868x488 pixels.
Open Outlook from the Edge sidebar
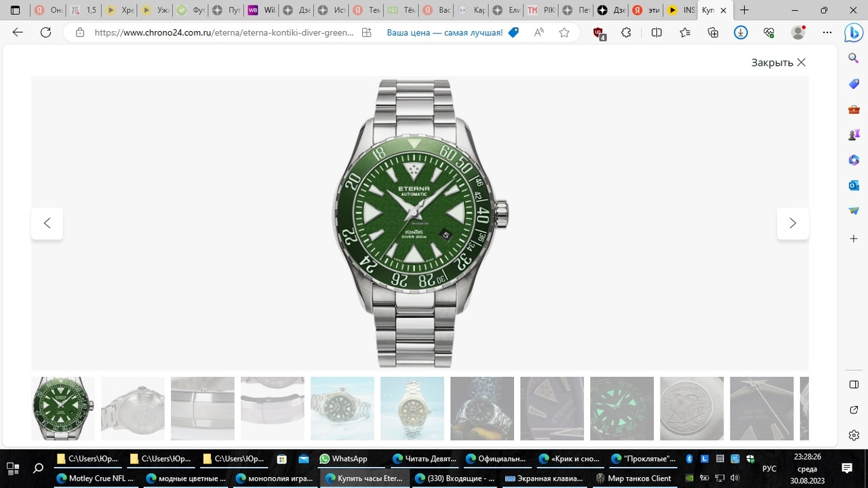pos(854,186)
